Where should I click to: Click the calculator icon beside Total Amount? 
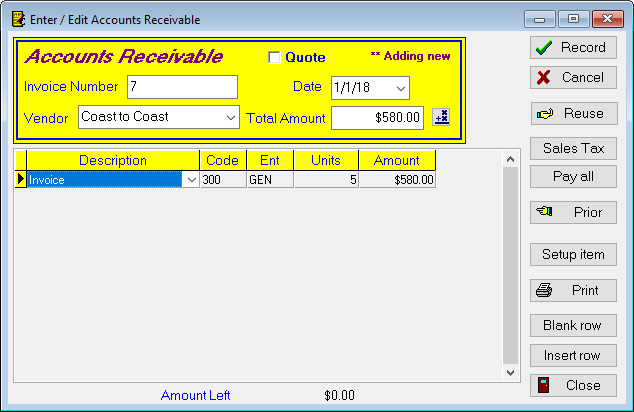[441, 118]
